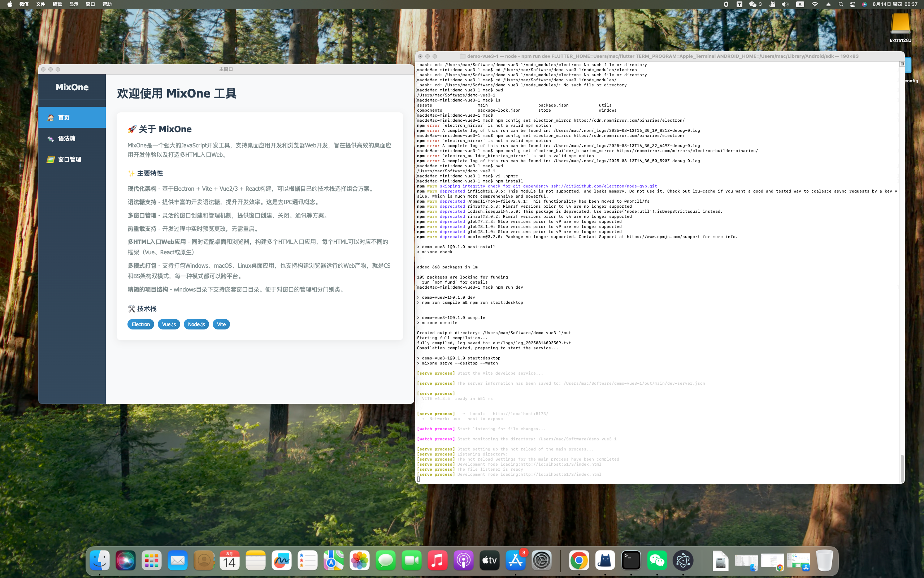Open the 文件 menu
924x578 pixels.
coord(40,4)
